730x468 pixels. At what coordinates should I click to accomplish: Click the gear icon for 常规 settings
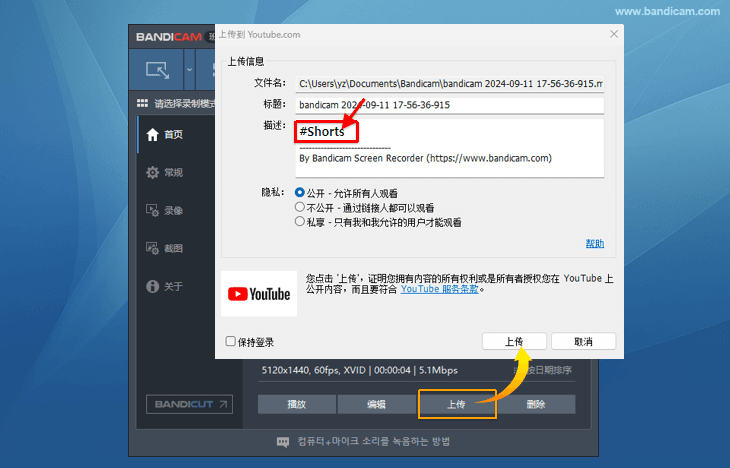pyautogui.click(x=152, y=173)
